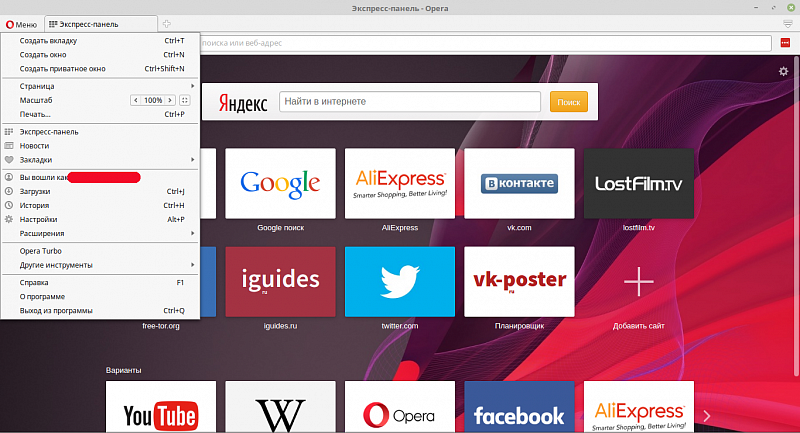The image size is (800, 433).
Task: Open the vk-poster speed dial tile
Action: pyautogui.click(x=519, y=282)
